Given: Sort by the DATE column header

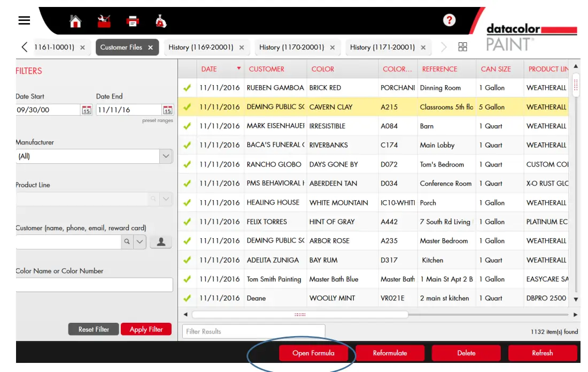Looking at the screenshot, I should click(x=209, y=69).
